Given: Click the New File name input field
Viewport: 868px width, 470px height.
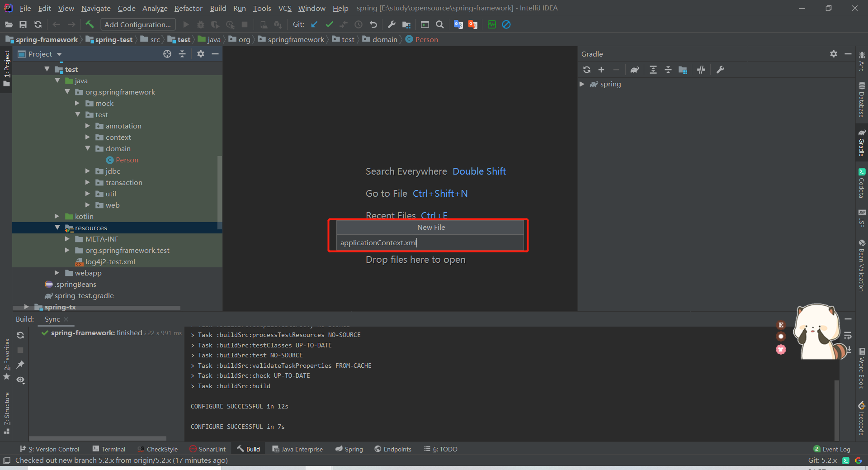Looking at the screenshot, I should pyautogui.click(x=430, y=243).
